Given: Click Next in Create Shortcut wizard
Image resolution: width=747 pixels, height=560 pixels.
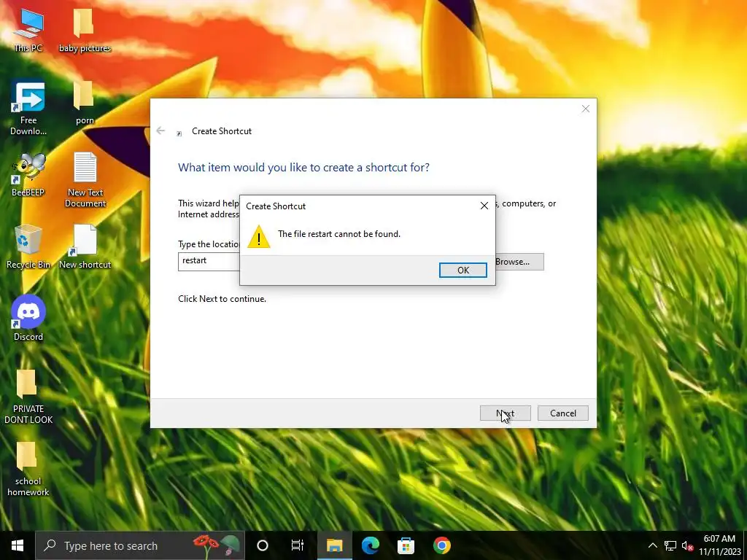Looking at the screenshot, I should pyautogui.click(x=505, y=413).
